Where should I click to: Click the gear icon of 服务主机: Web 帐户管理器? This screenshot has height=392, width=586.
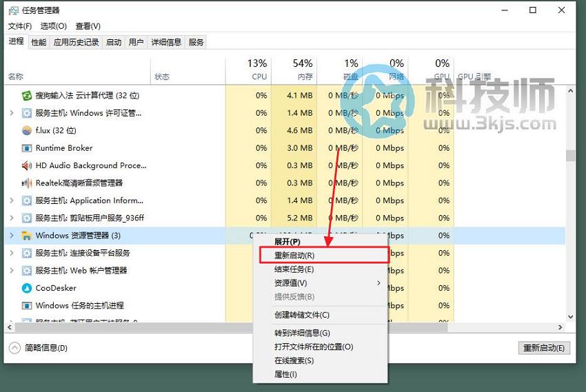click(26, 271)
